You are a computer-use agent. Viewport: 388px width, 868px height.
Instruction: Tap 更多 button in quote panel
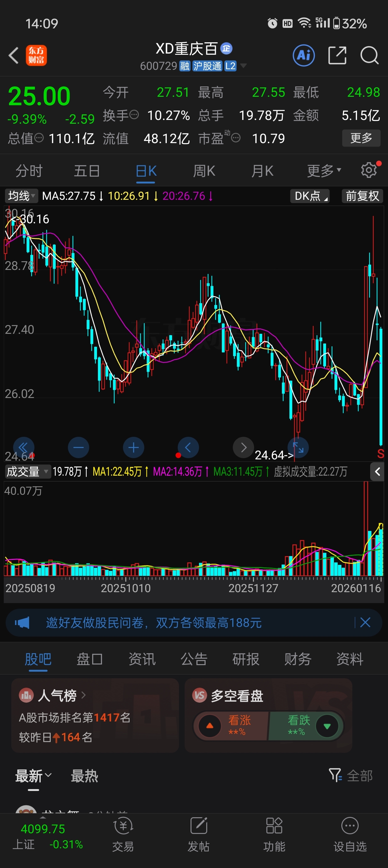coord(361,138)
